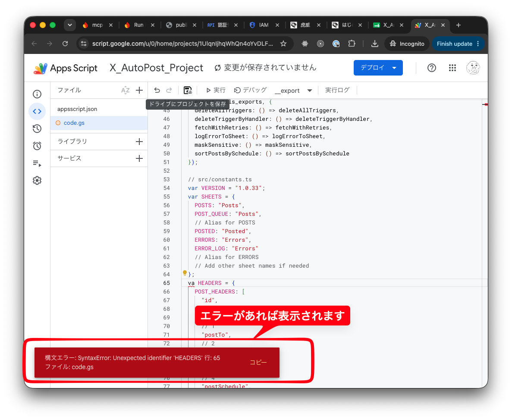Open the Triggers alarm clock icon
The width and height of the screenshot is (512, 420).
pyautogui.click(x=37, y=146)
